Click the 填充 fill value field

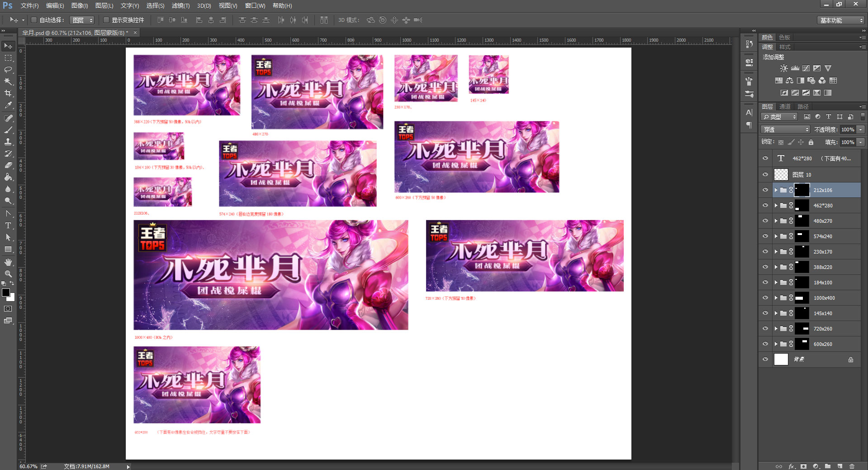848,142
